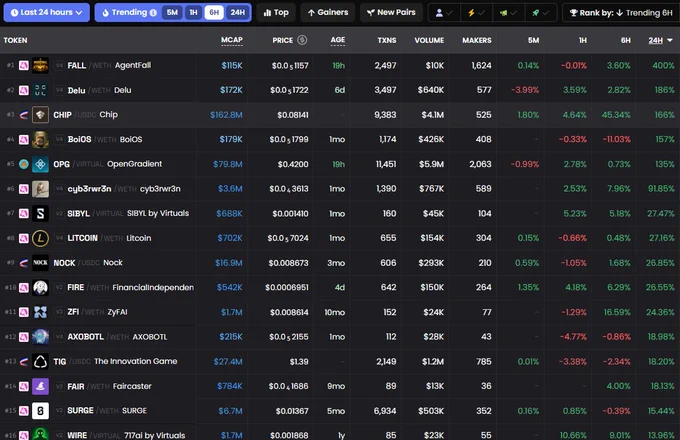Open the SIBYL by Virtuals pair name
This screenshot has height=440, width=680.
158,213
